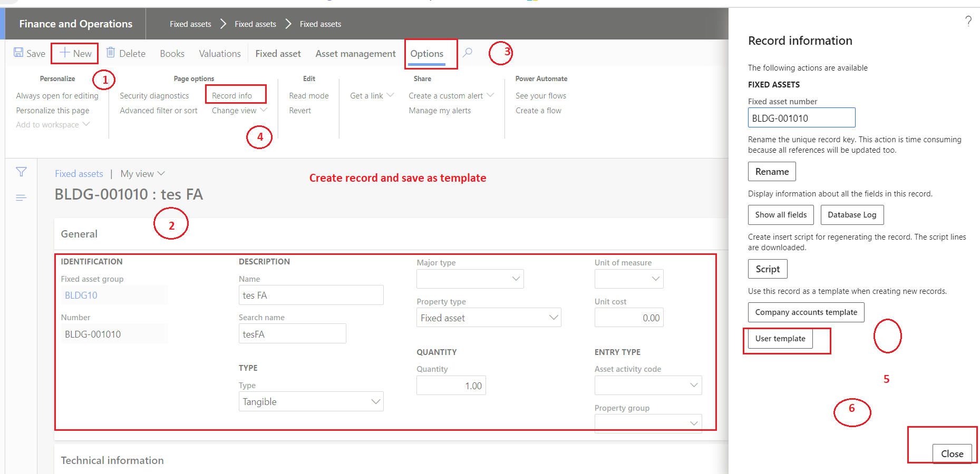The height and width of the screenshot is (474, 980).
Task: Open the Property type dropdown
Action: pyautogui.click(x=553, y=317)
